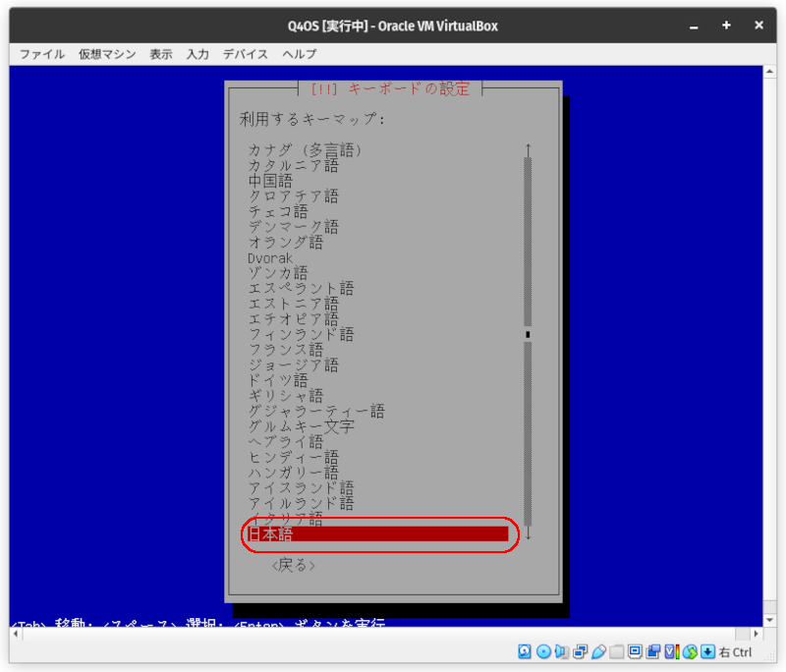This screenshot has width=786, height=672.
Task: Click the keymap list scroll down arrow
Action: [528, 533]
